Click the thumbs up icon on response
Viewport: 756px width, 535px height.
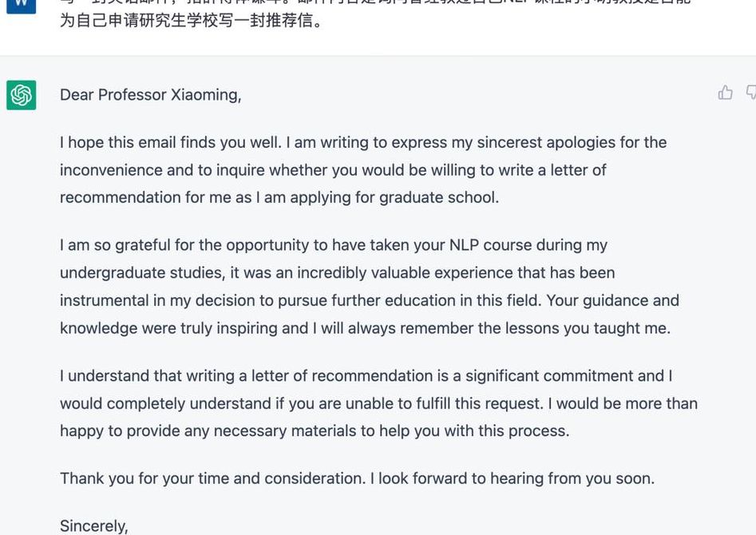725,92
